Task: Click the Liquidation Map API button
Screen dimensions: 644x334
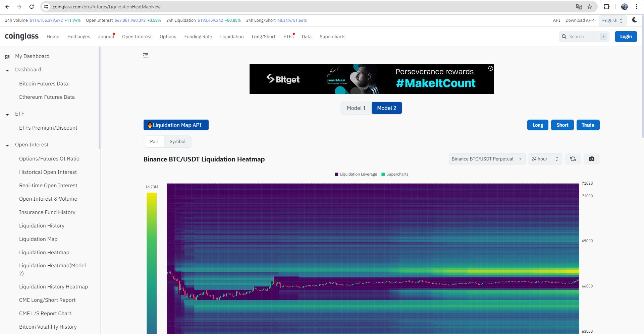Action: pos(176,125)
